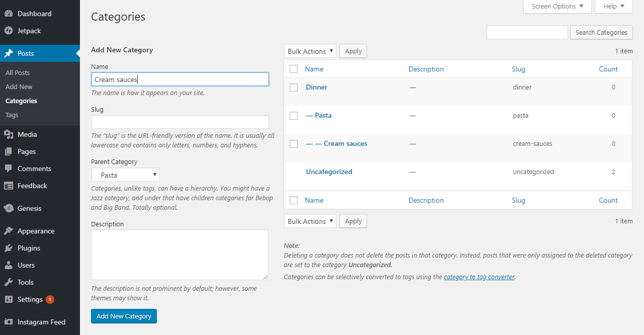This screenshot has height=335, width=644.
Task: Click the Plugins plug icon
Action: coord(9,248)
